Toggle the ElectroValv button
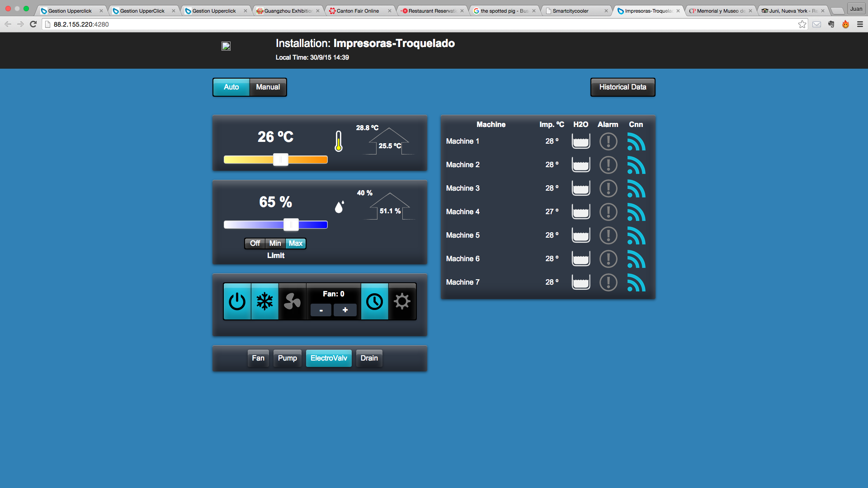868x488 pixels. (329, 358)
